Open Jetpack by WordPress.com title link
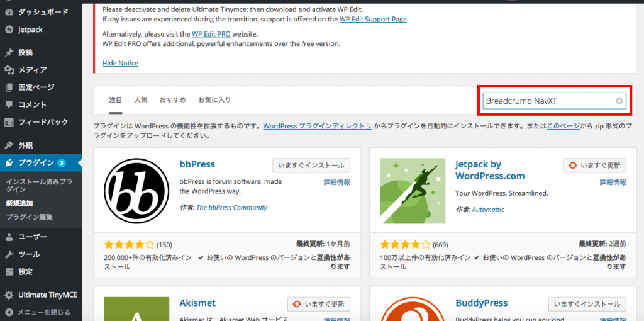The image size is (644, 321). pos(490,170)
